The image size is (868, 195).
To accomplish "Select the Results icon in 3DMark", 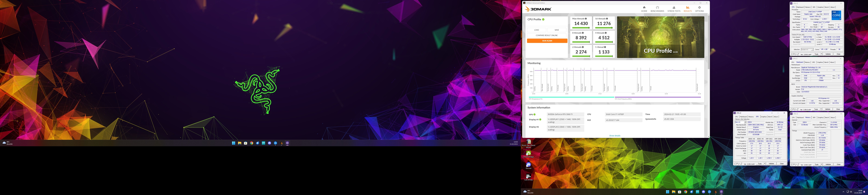I will [688, 7].
